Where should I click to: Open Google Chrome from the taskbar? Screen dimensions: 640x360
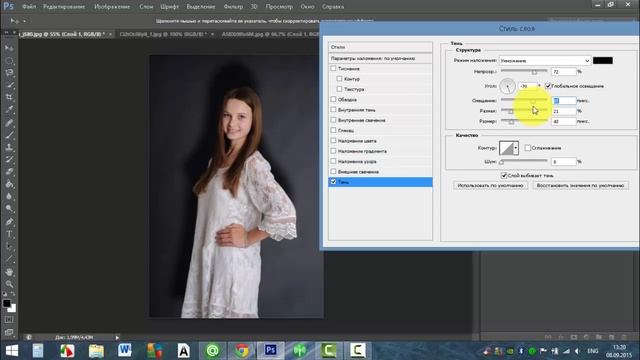[x=242, y=351]
